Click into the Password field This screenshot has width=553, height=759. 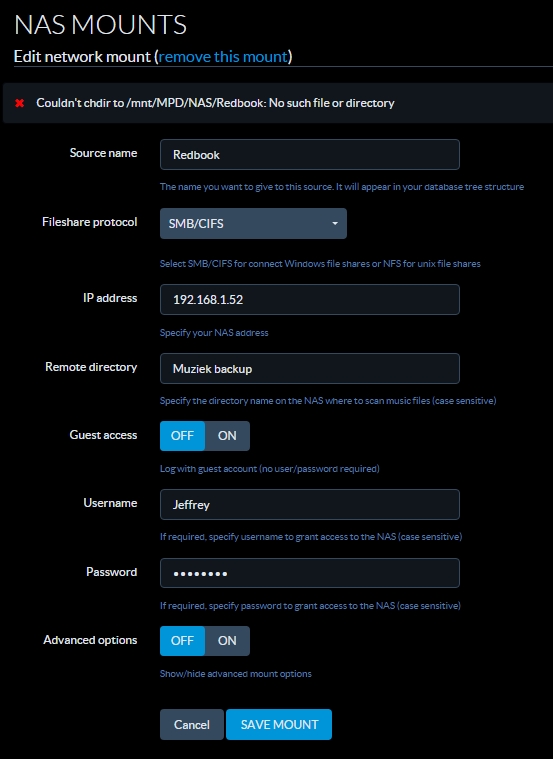pyautogui.click(x=310, y=573)
